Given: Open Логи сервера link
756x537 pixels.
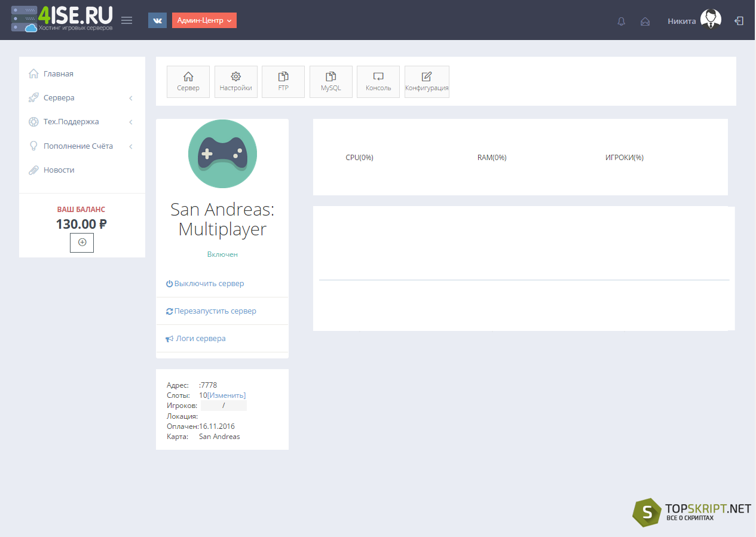Looking at the screenshot, I should point(201,339).
